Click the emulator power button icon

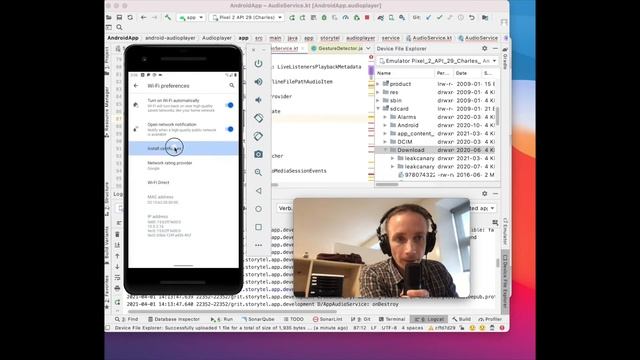[x=258, y=64]
